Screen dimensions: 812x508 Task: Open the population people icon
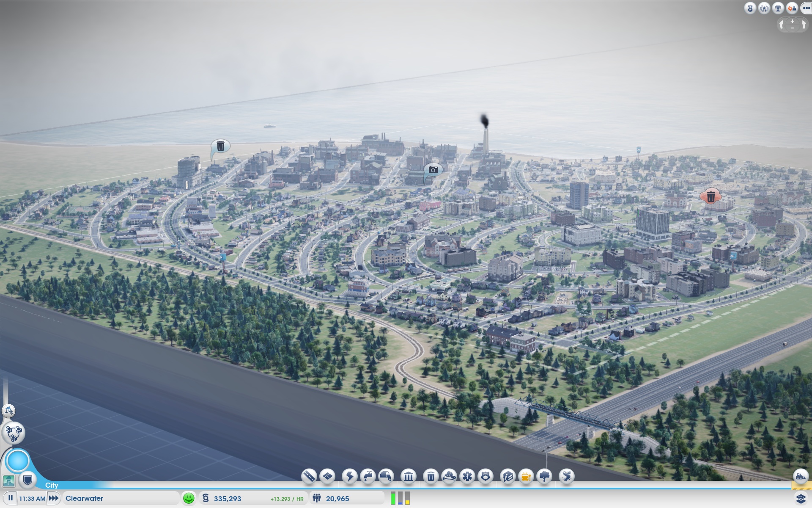pyautogui.click(x=317, y=498)
